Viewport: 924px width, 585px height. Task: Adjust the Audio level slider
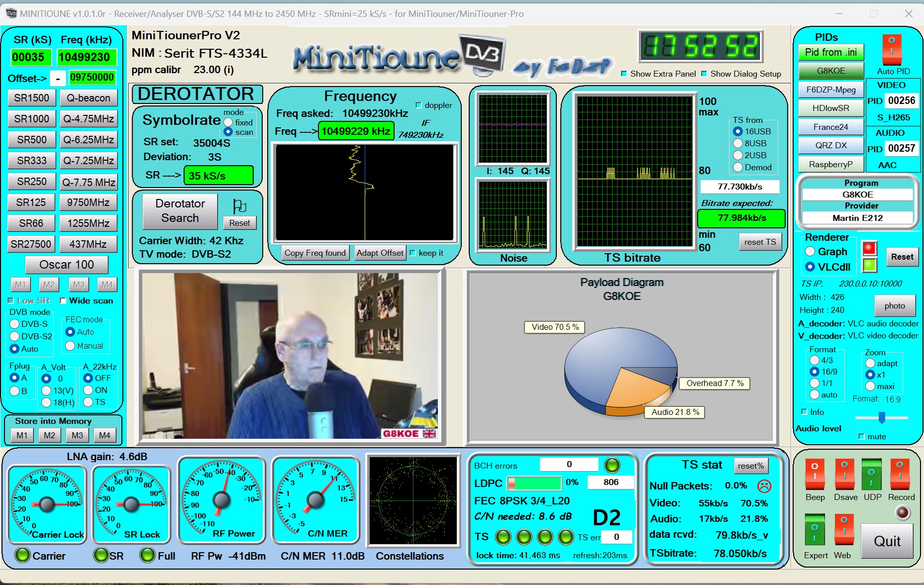pyautogui.click(x=881, y=417)
